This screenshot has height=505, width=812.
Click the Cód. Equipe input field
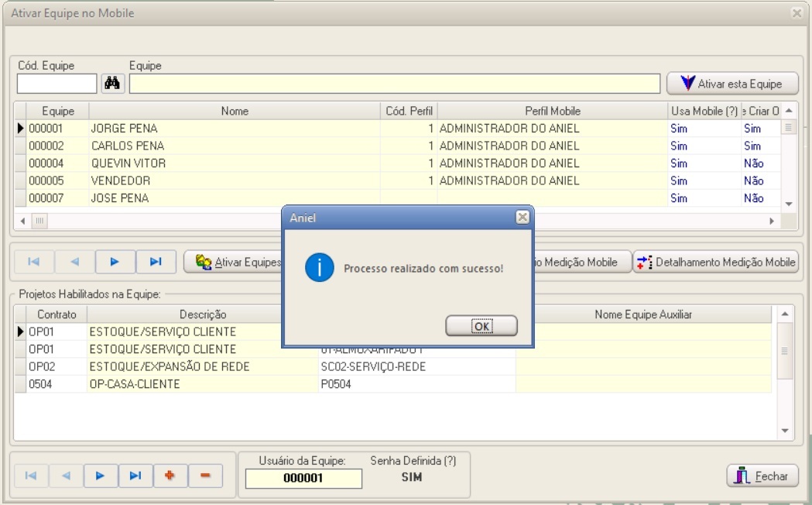(57, 84)
